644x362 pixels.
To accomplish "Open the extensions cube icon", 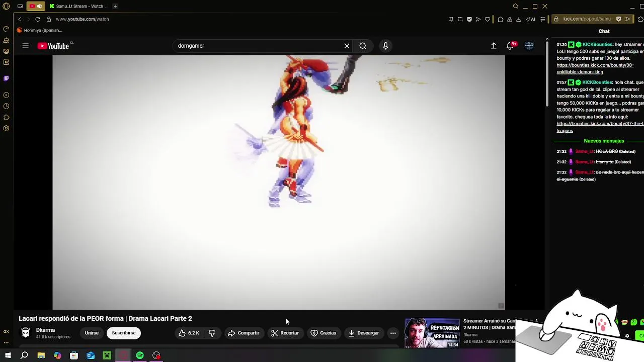I will click(501, 19).
